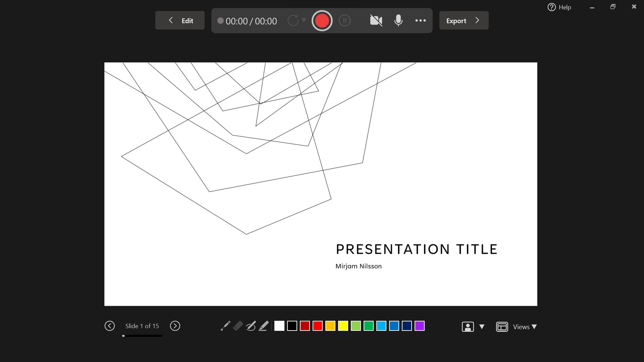Screen dimensions: 644x362
Task: Go back to the previous slide
Action: click(109, 325)
